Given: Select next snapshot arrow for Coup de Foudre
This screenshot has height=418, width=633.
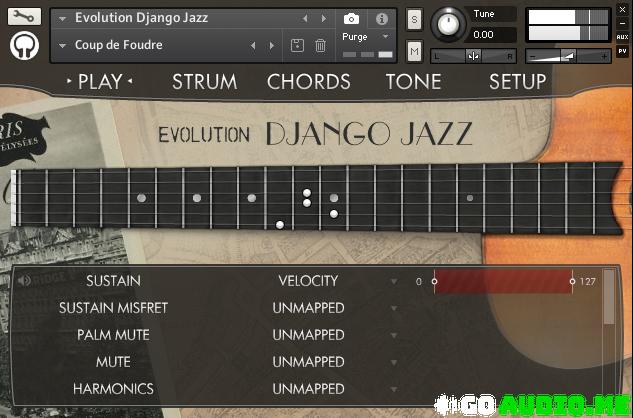Looking at the screenshot, I should point(272,45).
